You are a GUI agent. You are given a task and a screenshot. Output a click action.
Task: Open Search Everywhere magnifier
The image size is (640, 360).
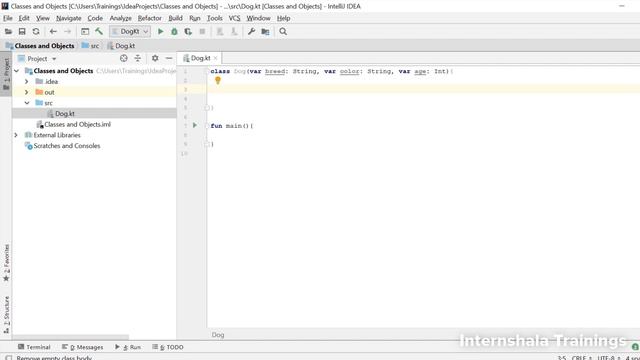[x=283, y=31]
